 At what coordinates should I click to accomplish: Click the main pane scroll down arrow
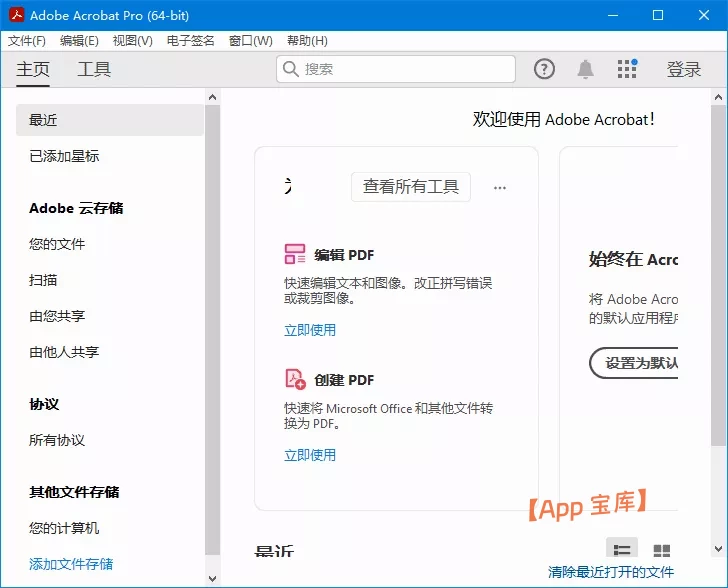[x=718, y=549]
